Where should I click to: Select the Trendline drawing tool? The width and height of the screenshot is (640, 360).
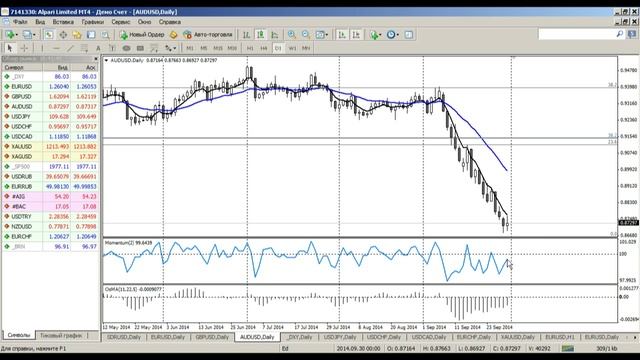coord(70,48)
